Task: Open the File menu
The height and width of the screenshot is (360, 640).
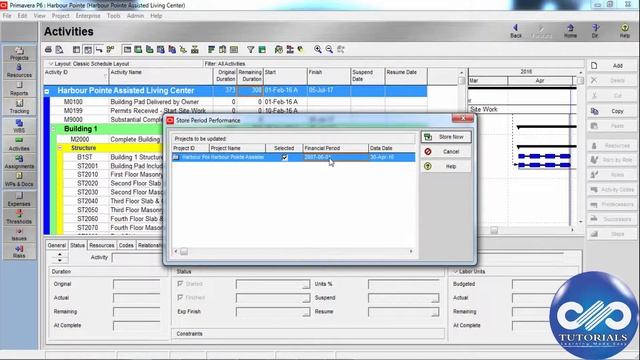Action: (7, 16)
